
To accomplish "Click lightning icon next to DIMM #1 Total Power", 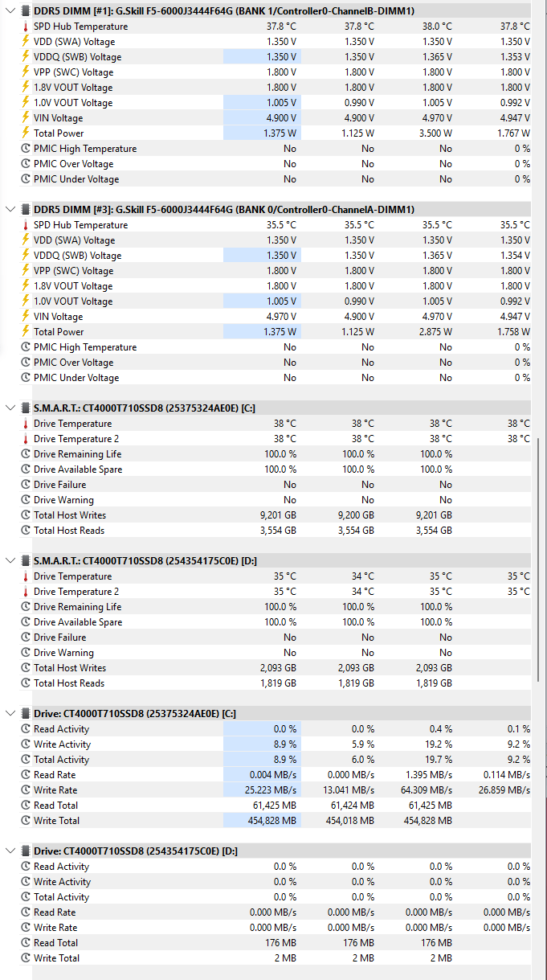I will 26,133.
